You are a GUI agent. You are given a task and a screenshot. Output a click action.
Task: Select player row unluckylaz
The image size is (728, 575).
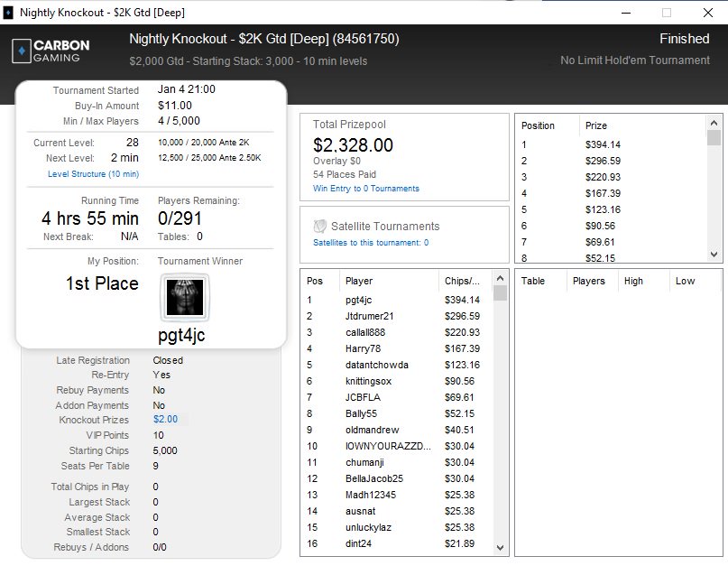(x=397, y=528)
